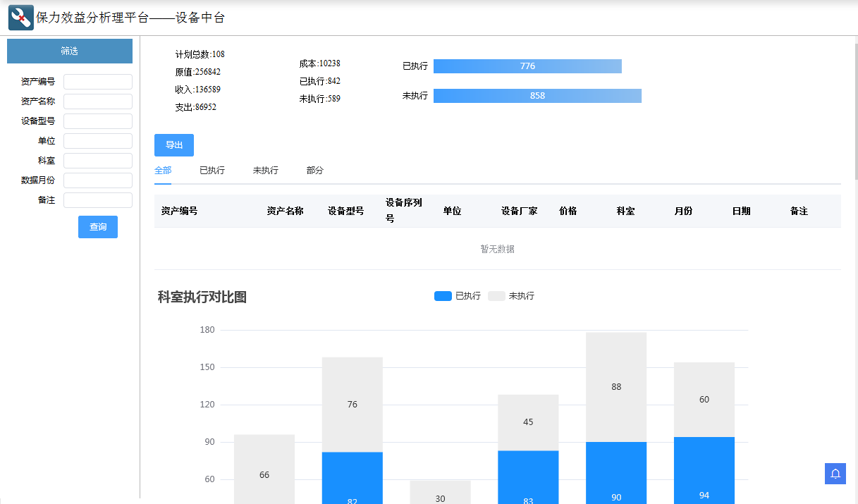Image resolution: width=858 pixels, height=504 pixels.
Task: Click the gray bar segment labeled 60
Action: click(704, 400)
